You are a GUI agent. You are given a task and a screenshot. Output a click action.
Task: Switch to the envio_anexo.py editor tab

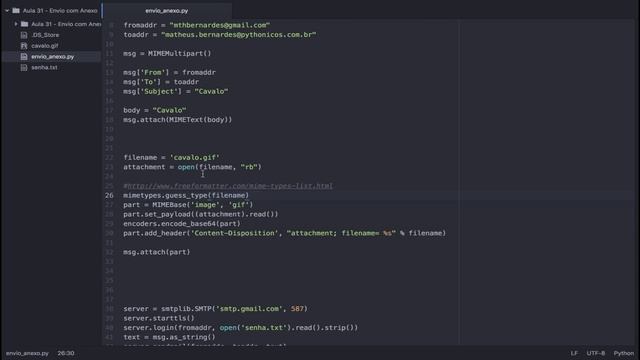[x=167, y=11]
